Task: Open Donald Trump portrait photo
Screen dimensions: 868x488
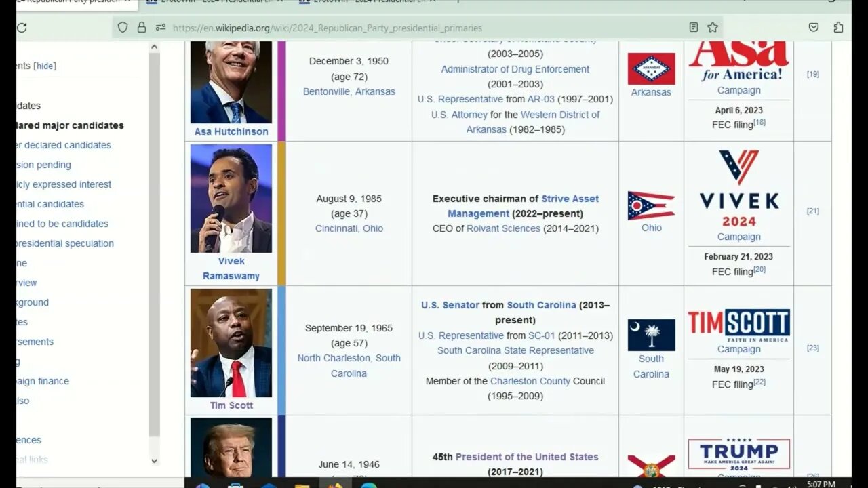Action: 231,447
